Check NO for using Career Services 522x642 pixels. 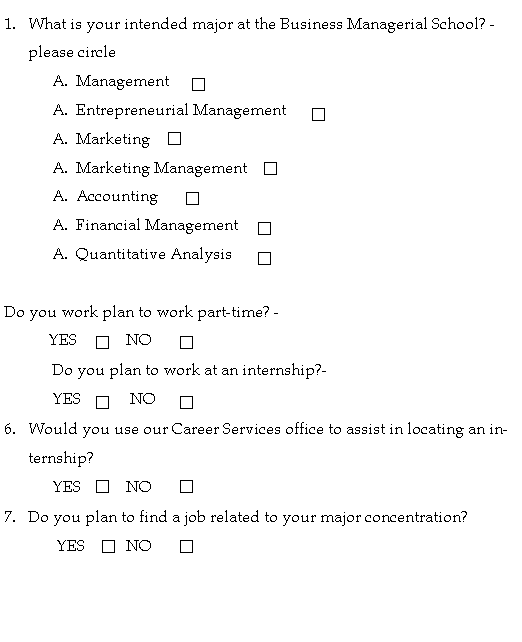[x=186, y=486]
